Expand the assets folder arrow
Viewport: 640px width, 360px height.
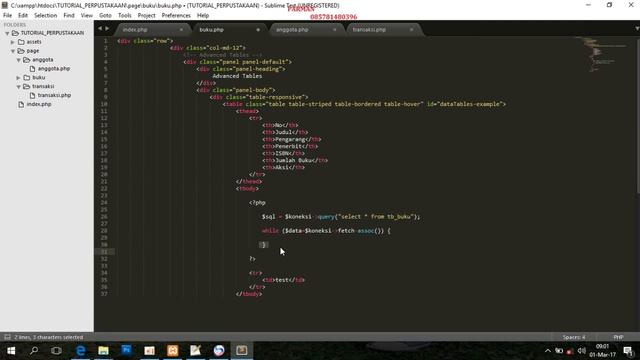(13, 42)
